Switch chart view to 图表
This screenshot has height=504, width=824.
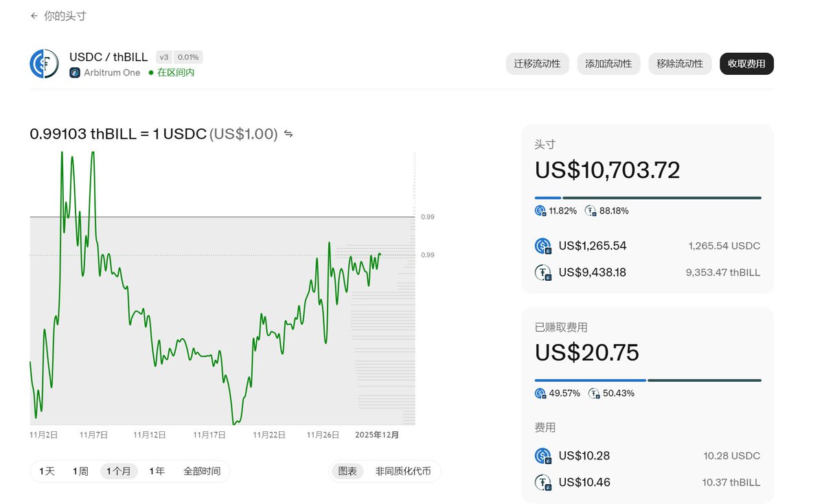[347, 471]
